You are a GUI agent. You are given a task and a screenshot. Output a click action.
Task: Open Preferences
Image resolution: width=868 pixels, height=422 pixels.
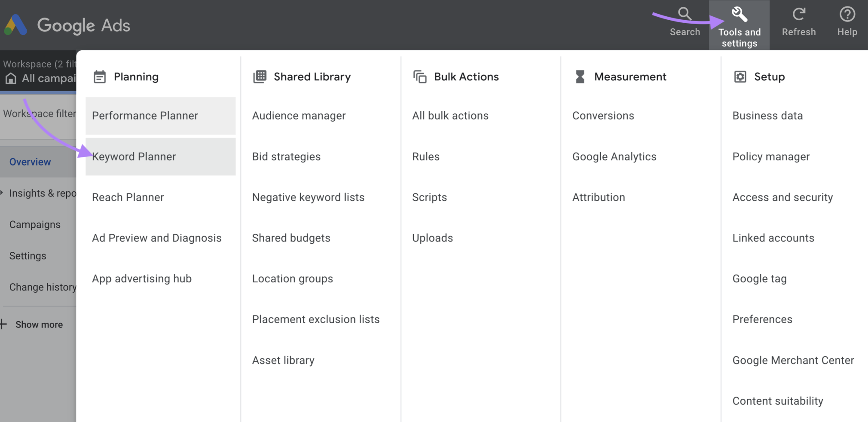[762, 319]
